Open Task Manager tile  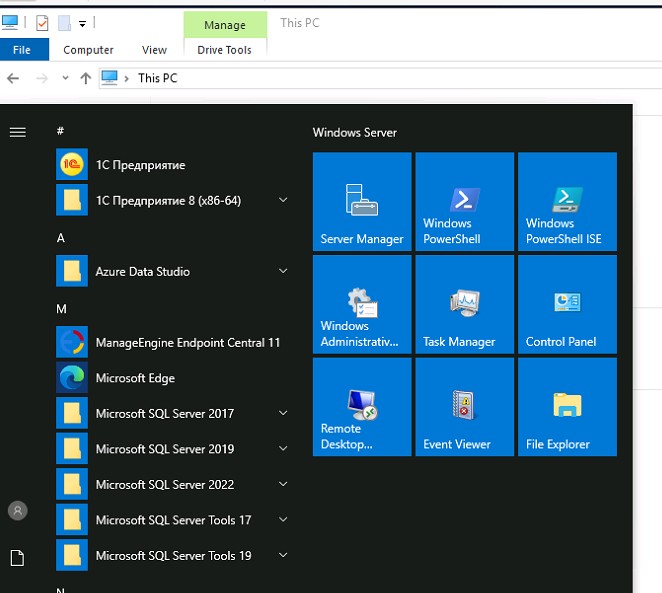464,304
